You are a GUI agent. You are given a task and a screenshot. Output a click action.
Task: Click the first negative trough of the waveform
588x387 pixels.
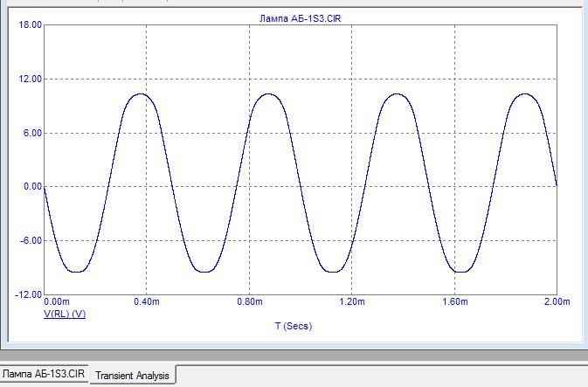77,272
